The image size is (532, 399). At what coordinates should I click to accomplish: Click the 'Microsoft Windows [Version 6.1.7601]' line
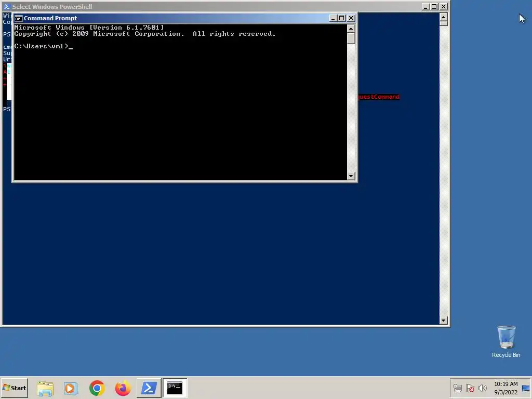click(x=89, y=28)
